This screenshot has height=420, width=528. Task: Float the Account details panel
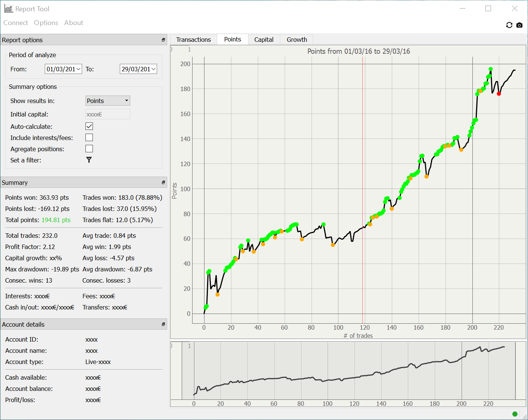(x=163, y=324)
